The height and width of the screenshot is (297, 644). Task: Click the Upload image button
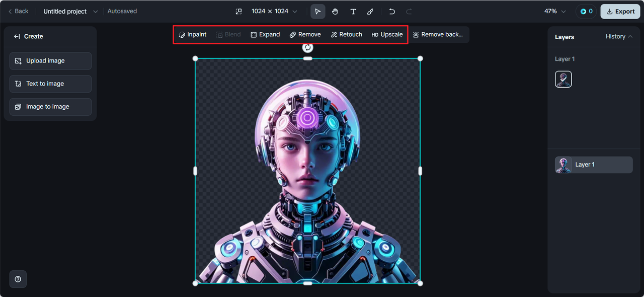click(x=50, y=61)
